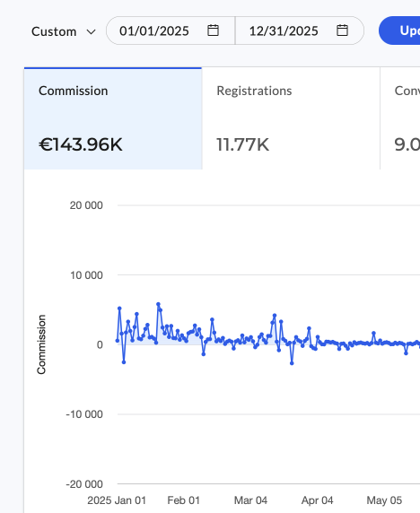This screenshot has height=513, width=420.
Task: Click the lowest negative point in late March
Action: point(292,363)
